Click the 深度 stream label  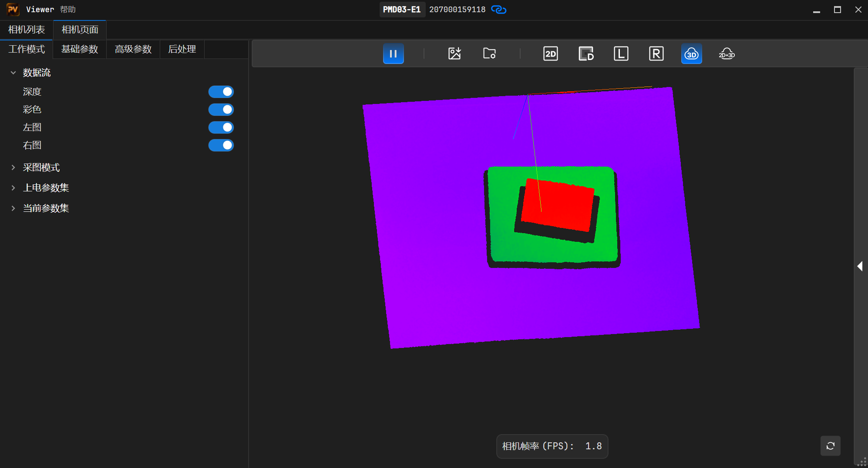tap(32, 92)
